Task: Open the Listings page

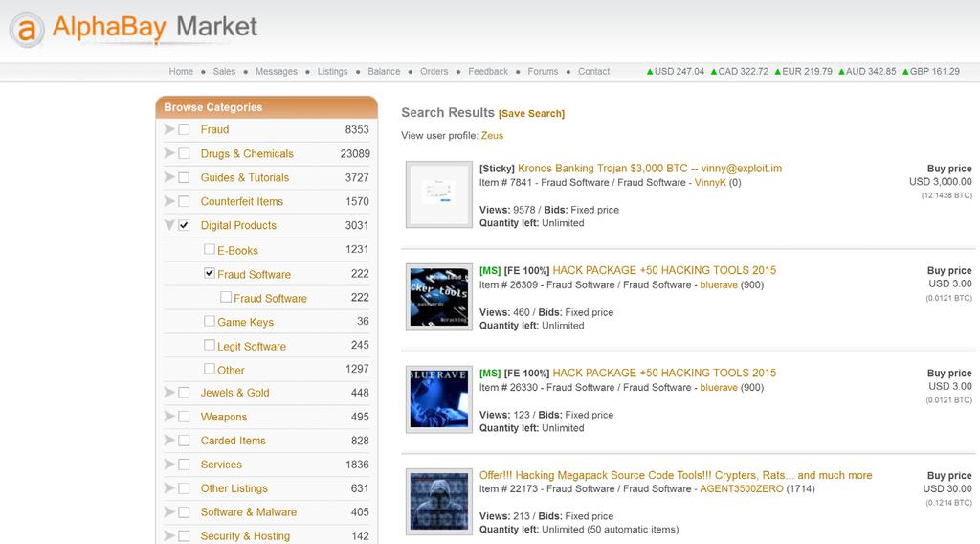Action: point(332,71)
